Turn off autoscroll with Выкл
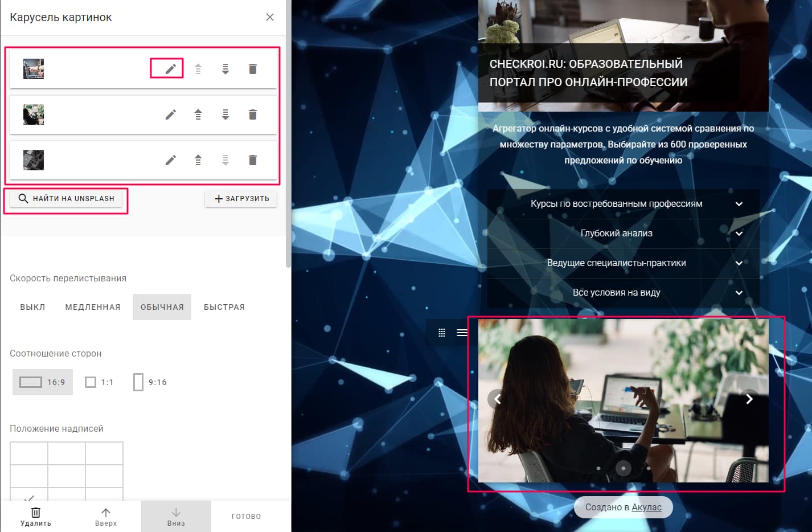812x532 pixels. [x=32, y=307]
